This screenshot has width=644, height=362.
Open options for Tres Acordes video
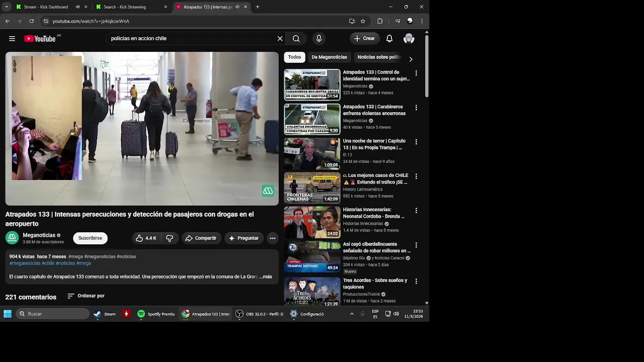(416, 281)
